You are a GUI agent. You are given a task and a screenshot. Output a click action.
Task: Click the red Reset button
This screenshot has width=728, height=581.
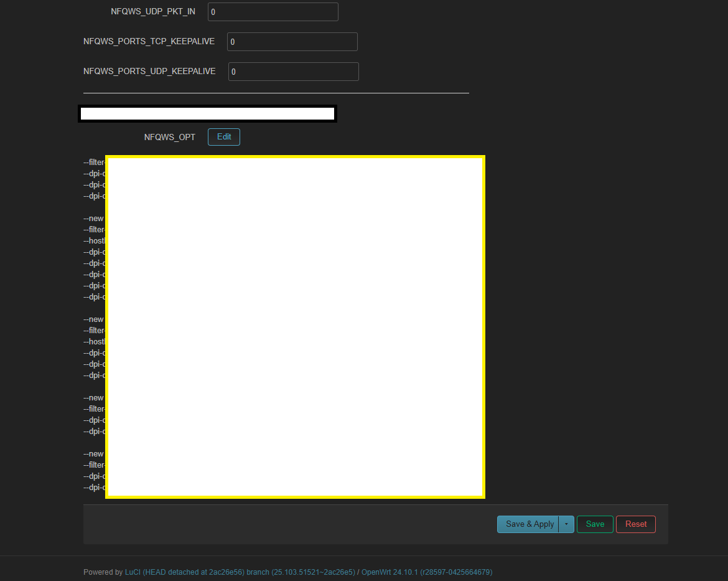point(636,524)
